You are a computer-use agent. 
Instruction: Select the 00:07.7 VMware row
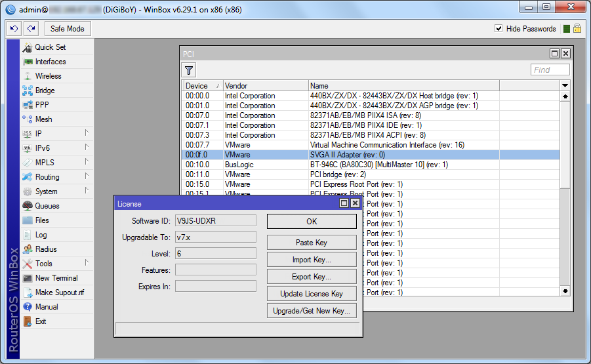click(371, 145)
